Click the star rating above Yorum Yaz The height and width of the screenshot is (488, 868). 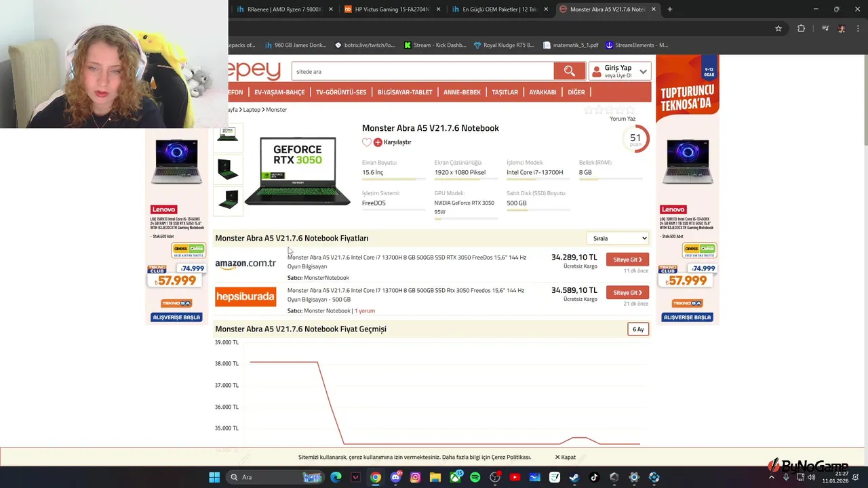pyautogui.click(x=610, y=110)
